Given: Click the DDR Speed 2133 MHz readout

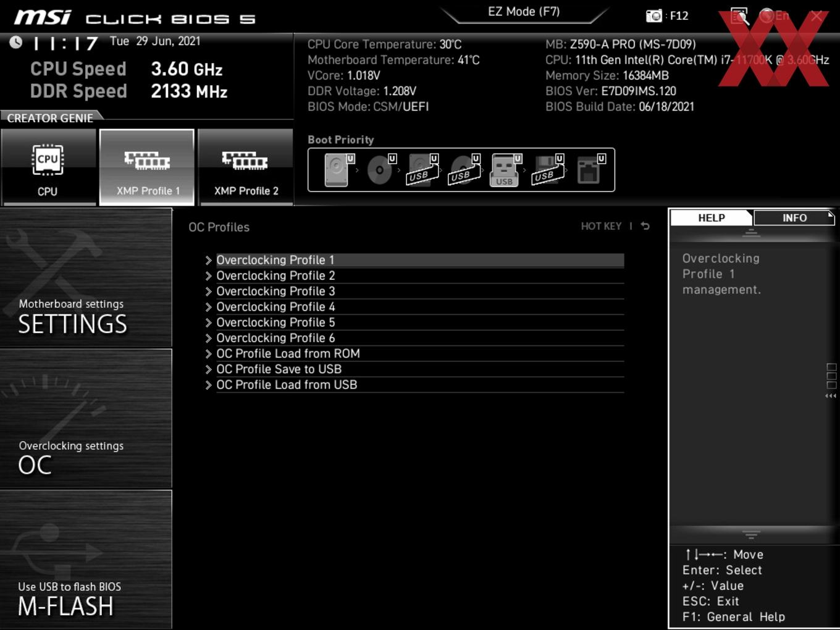Looking at the screenshot, I should click(128, 91).
